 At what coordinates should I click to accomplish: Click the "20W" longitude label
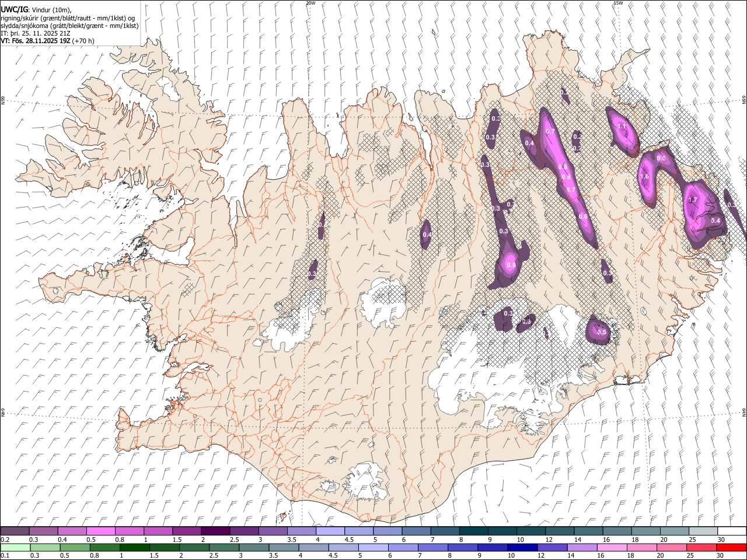tap(310, 3)
